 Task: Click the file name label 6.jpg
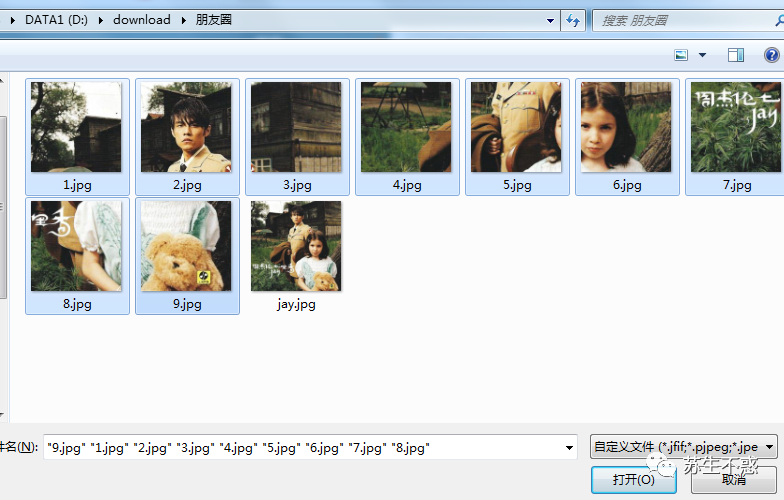point(627,185)
